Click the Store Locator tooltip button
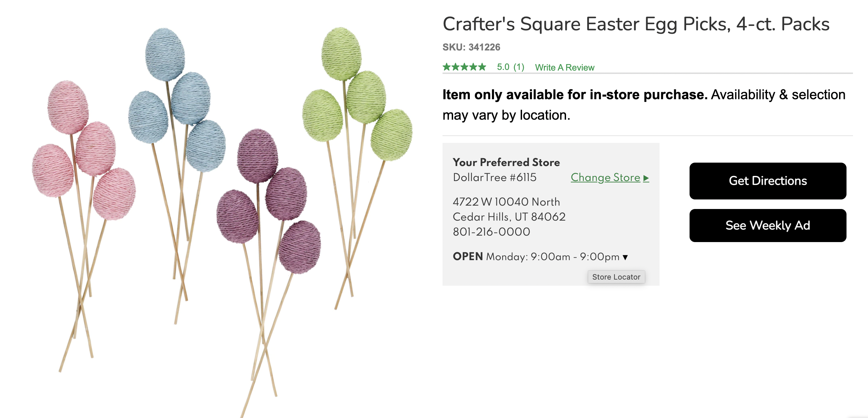The height and width of the screenshot is (418, 868). pos(616,277)
